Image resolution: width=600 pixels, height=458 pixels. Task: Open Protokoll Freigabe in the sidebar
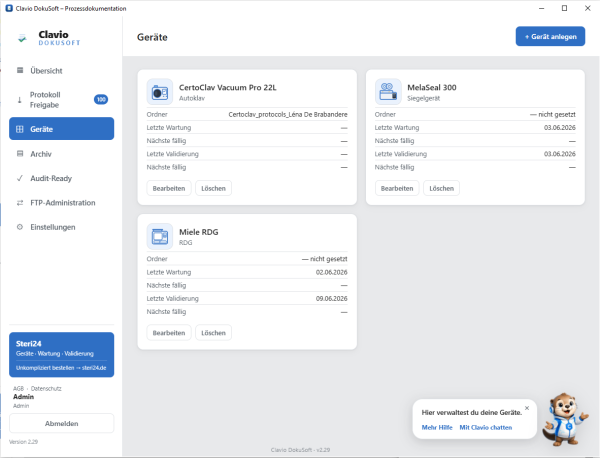[61, 99]
